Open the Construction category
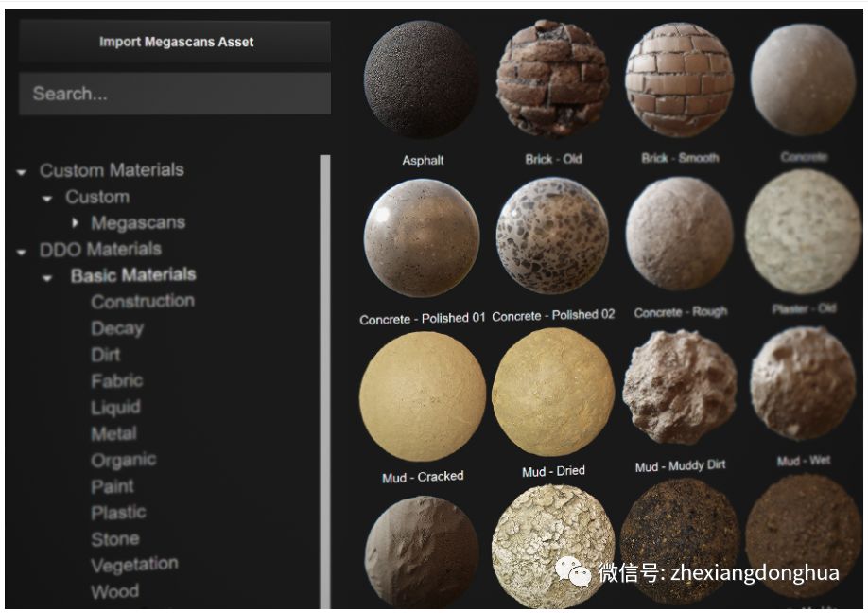Image resolution: width=868 pixels, height=613 pixels. 143,301
